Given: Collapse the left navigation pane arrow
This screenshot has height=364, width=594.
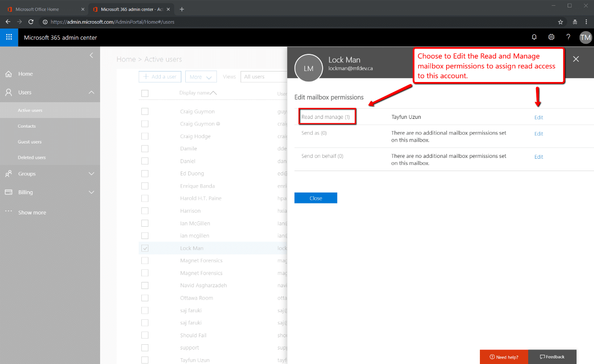Looking at the screenshot, I should (91, 55).
